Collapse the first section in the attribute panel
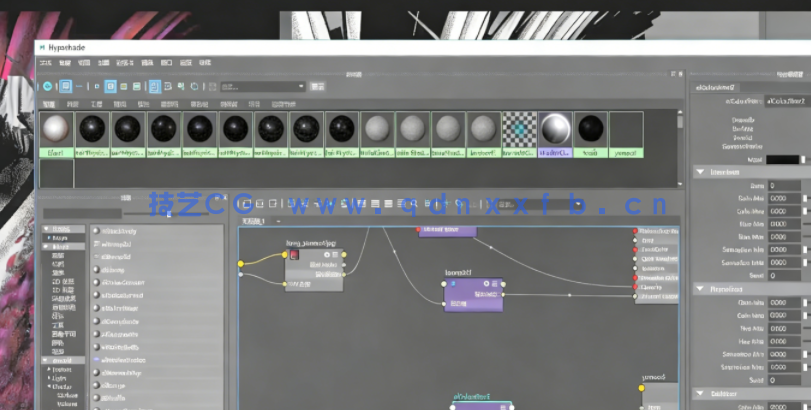Image resolution: width=811 pixels, height=410 pixels. pyautogui.click(x=699, y=172)
